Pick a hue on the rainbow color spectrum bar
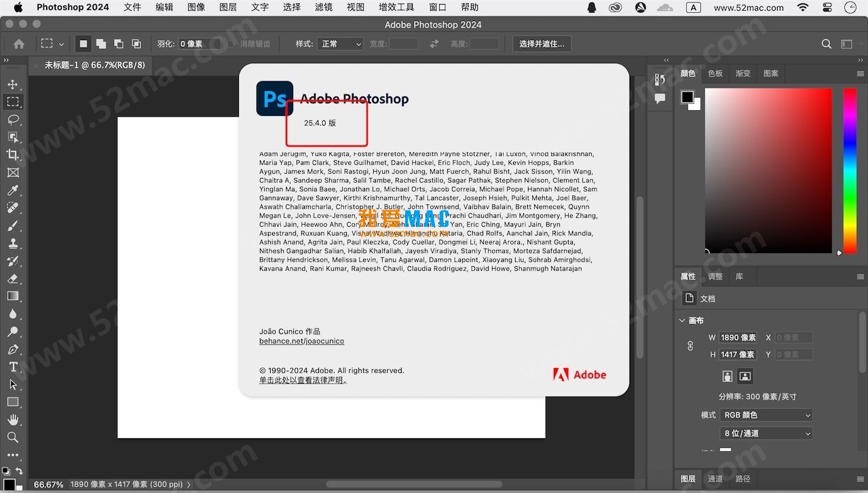 pyautogui.click(x=850, y=170)
